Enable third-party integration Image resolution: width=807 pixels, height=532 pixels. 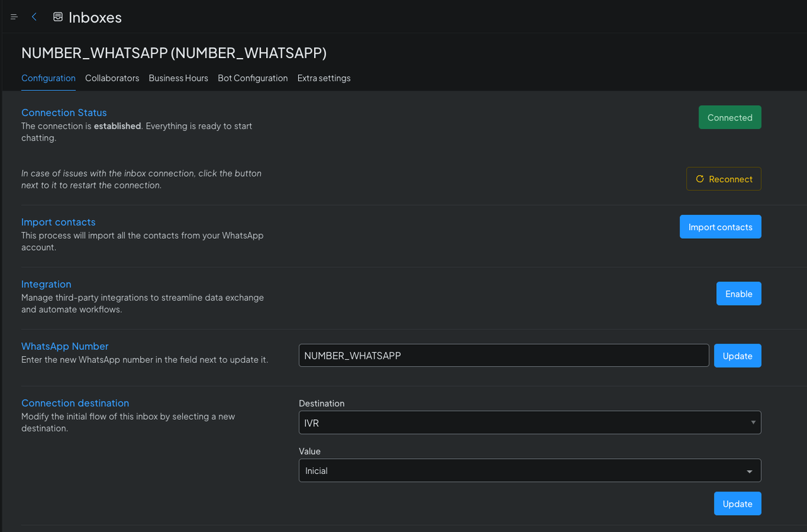(738, 294)
